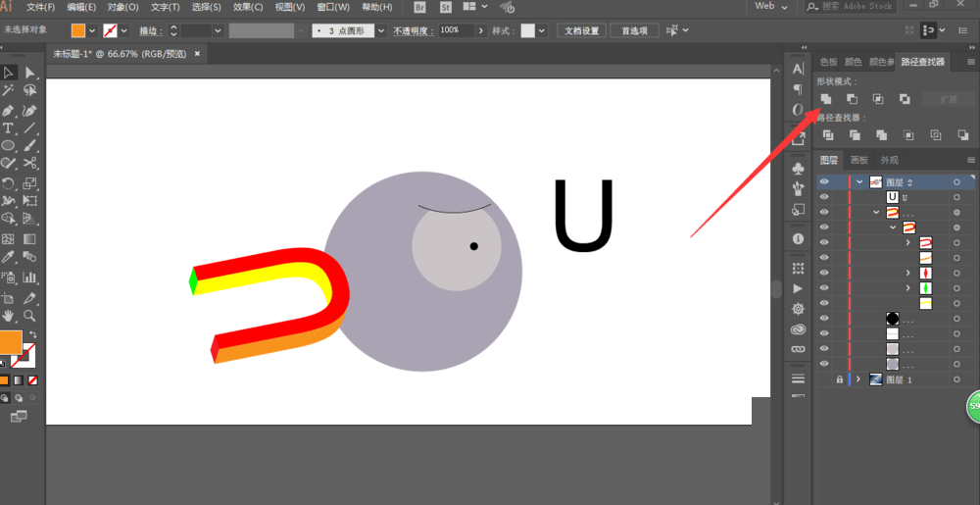Viewport: 980px width, 505px height.
Task: Set Color fill mode in toolbox
Action: click(x=4, y=380)
